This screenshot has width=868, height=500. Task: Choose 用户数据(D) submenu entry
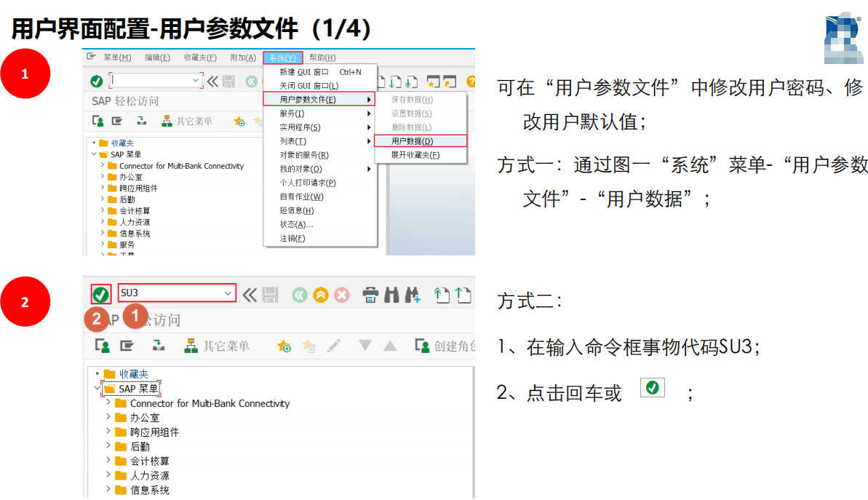421,141
